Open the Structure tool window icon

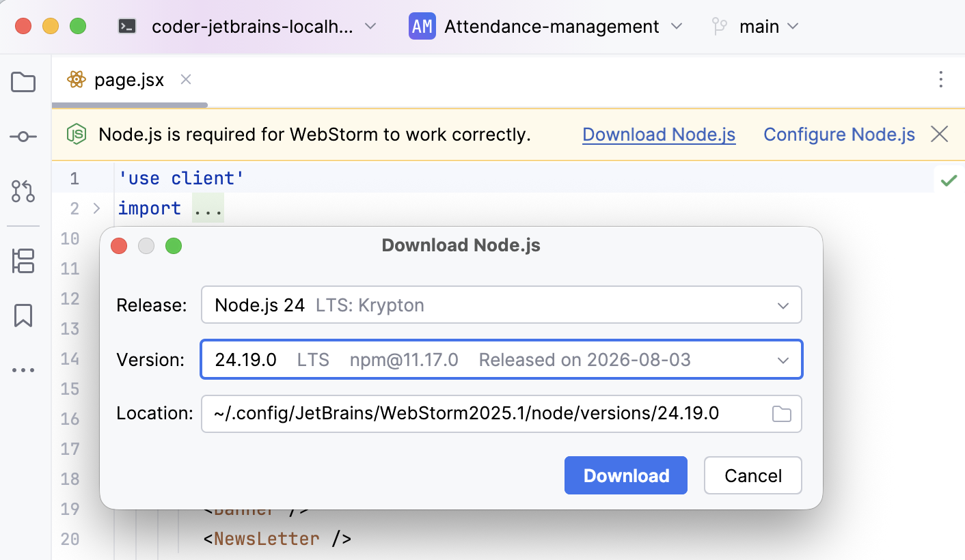pos(23,261)
